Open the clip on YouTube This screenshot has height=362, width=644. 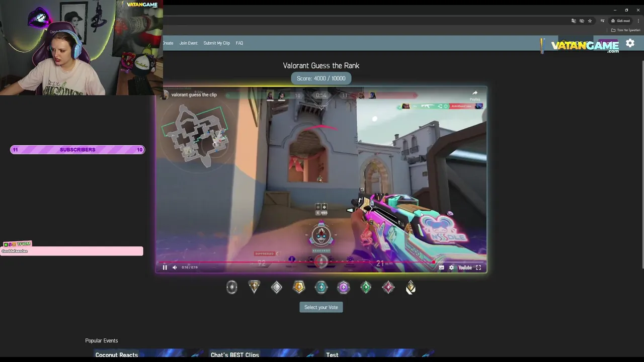click(465, 267)
